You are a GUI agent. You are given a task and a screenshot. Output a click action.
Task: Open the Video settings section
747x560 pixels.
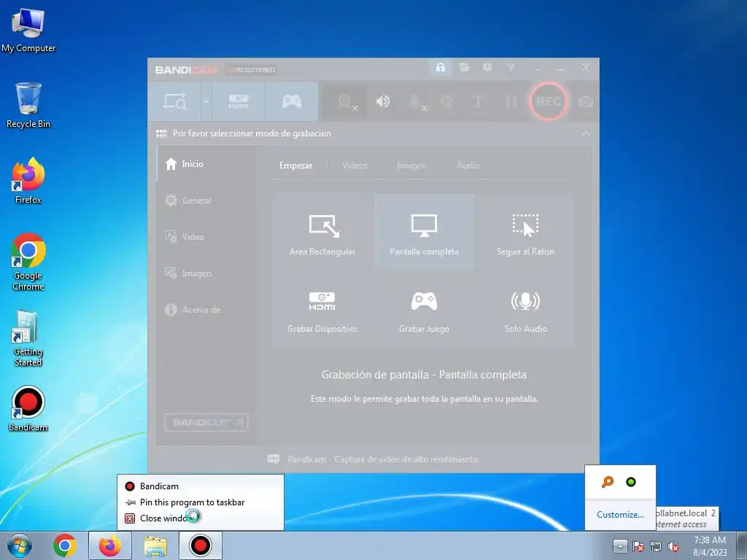[205, 237]
